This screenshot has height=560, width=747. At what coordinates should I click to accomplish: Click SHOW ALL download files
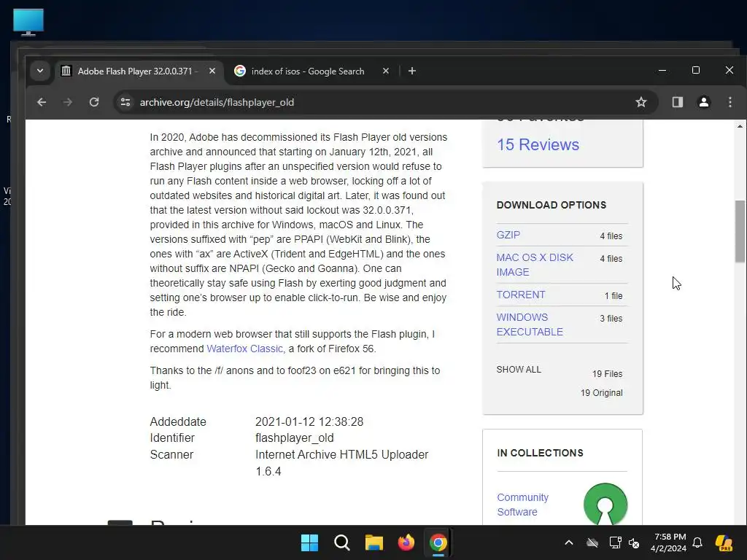click(519, 370)
